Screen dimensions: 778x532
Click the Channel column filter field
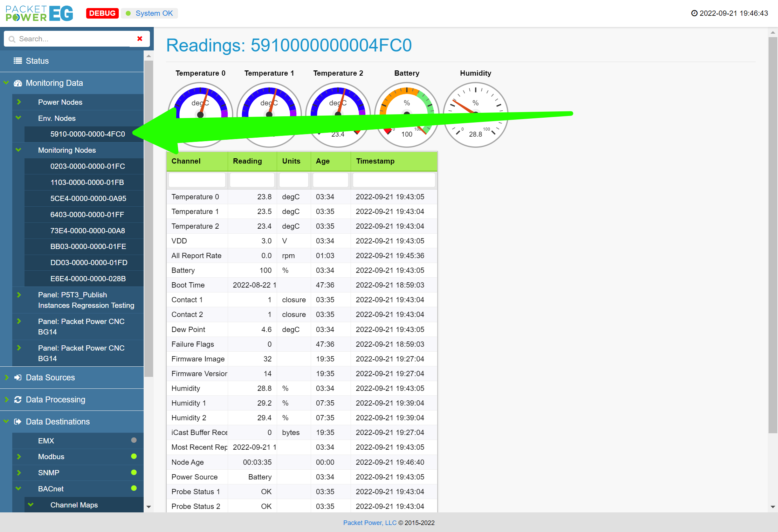coord(197,180)
